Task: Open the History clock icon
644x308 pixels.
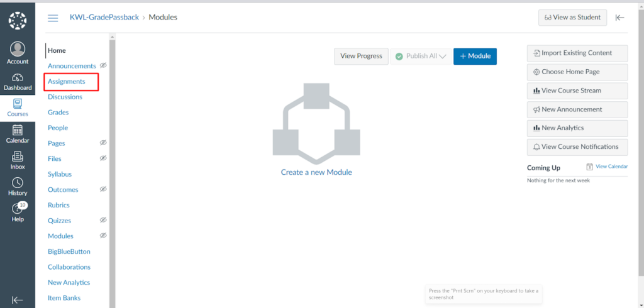Action: pos(18,184)
